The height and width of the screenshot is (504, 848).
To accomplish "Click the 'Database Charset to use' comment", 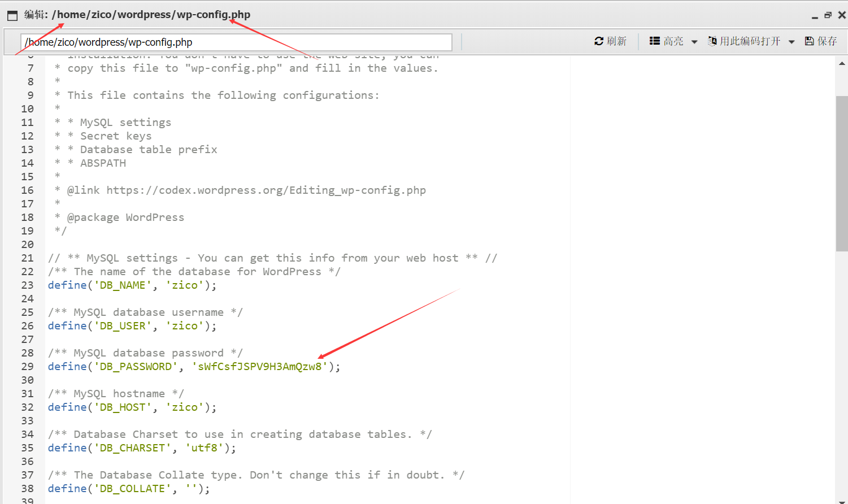I will click(240, 435).
